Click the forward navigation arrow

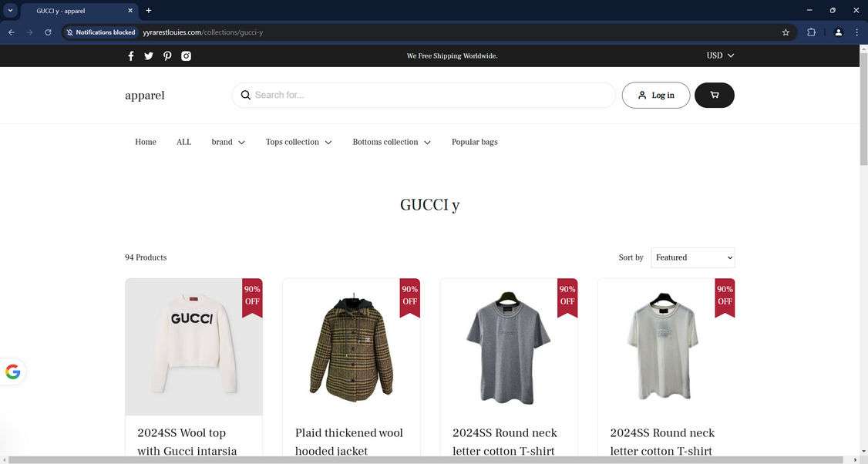coord(30,32)
